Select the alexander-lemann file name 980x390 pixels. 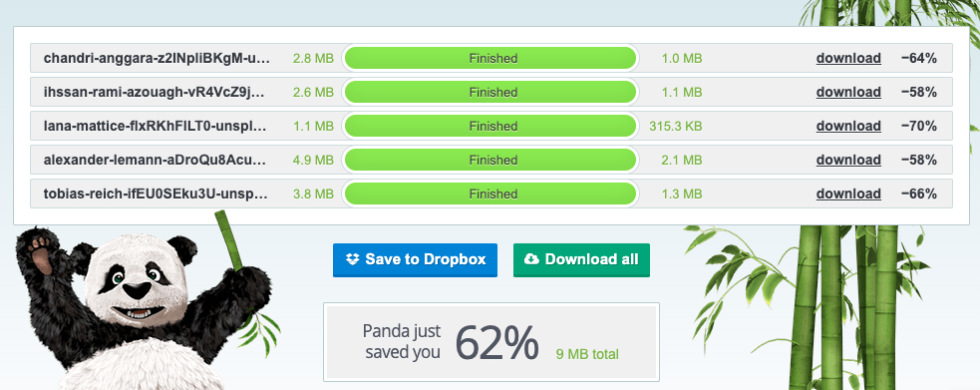click(x=157, y=160)
